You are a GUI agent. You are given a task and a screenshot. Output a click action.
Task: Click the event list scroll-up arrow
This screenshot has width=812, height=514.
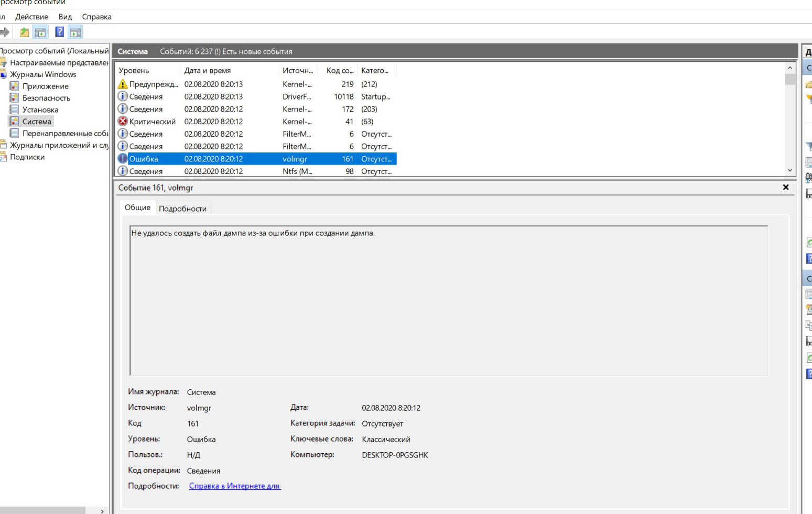pos(790,68)
